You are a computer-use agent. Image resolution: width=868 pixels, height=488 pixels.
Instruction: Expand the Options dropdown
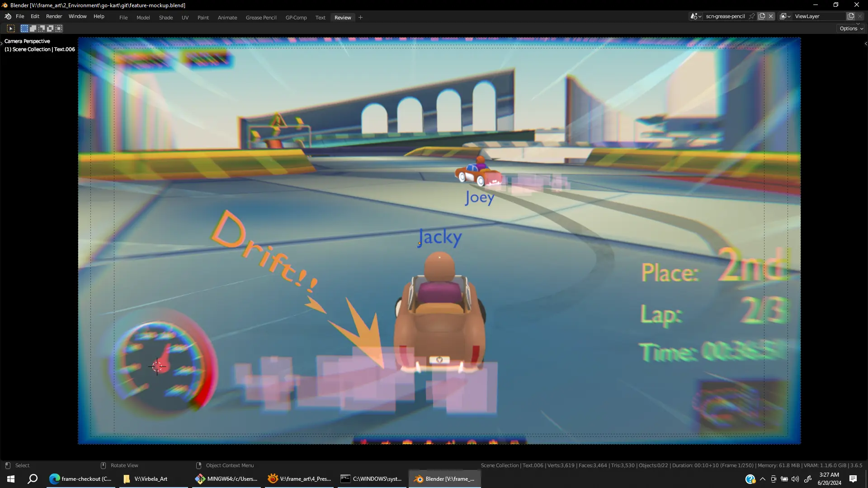[851, 28]
